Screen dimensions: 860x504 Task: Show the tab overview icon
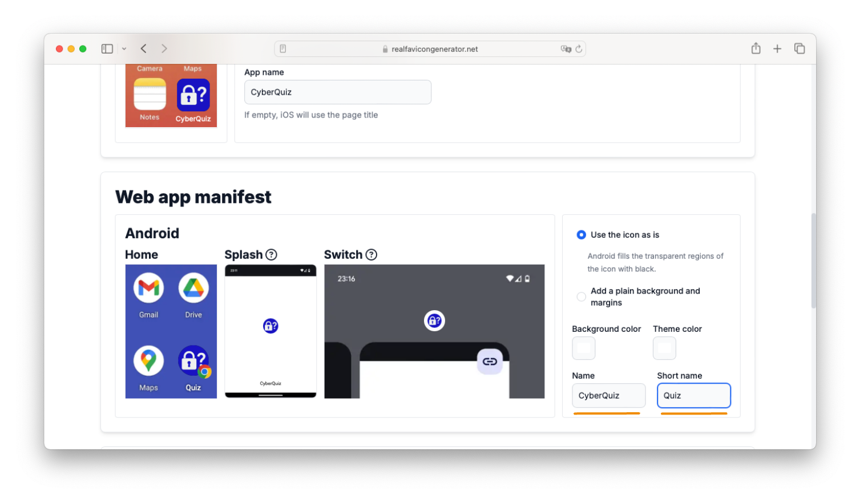click(x=800, y=49)
